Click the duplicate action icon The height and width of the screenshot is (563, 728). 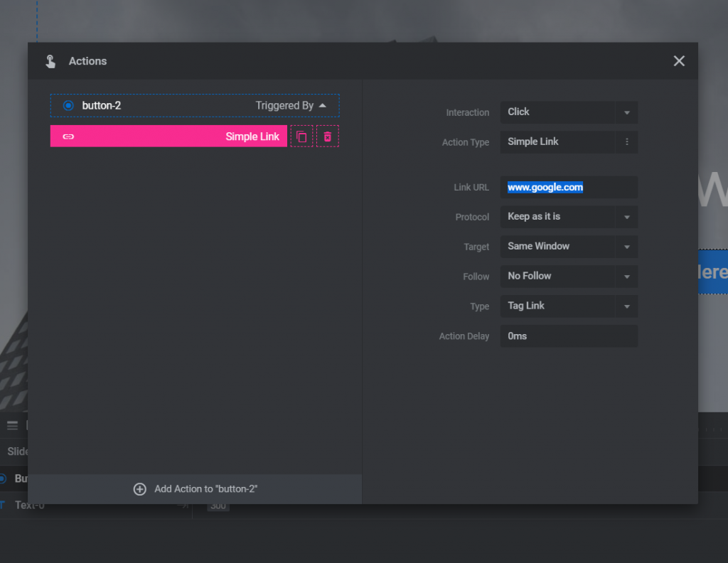pyautogui.click(x=301, y=136)
